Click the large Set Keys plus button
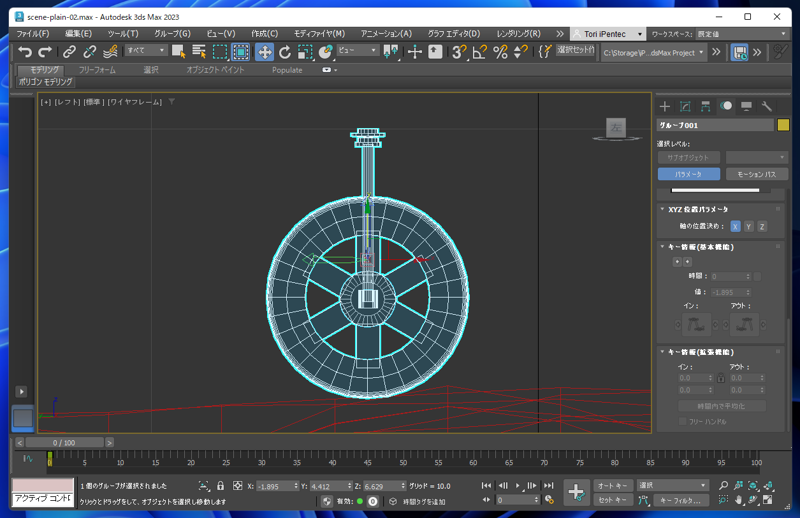 coord(577,492)
